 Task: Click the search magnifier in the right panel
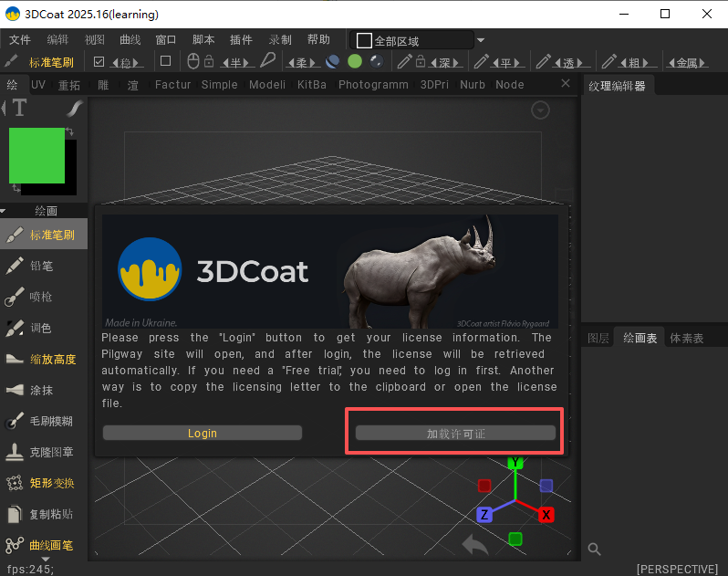594,549
